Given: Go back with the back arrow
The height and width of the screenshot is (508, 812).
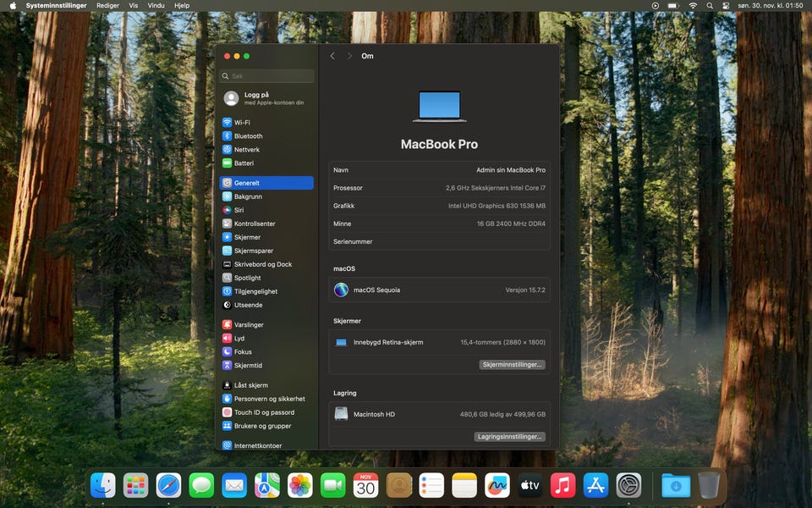Looking at the screenshot, I should tap(332, 56).
